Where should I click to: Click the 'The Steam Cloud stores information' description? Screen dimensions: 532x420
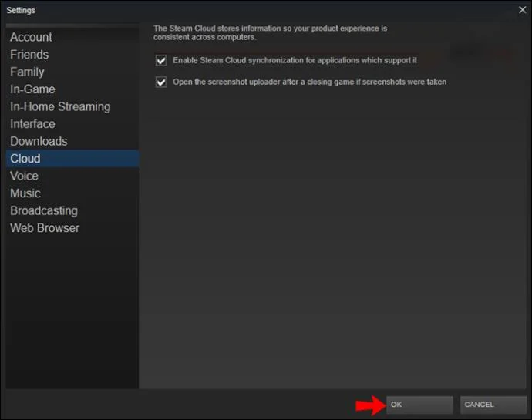click(x=270, y=32)
